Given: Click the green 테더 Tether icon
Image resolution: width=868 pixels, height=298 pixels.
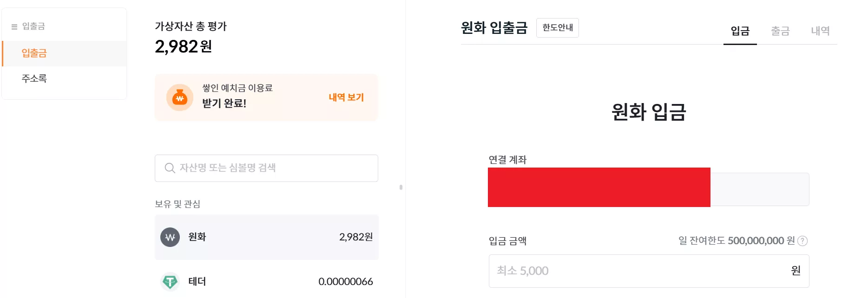Looking at the screenshot, I should click(x=170, y=281).
